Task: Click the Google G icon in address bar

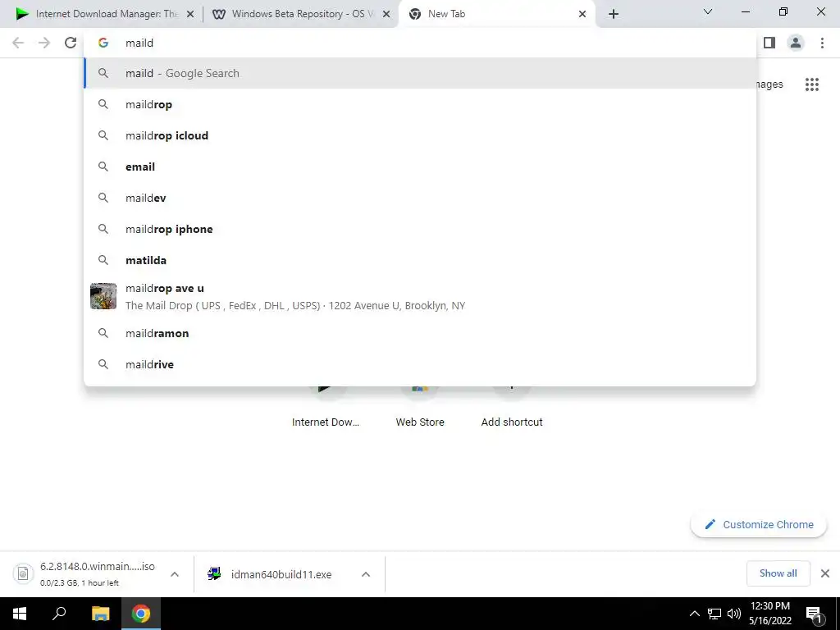Action: 103,43
